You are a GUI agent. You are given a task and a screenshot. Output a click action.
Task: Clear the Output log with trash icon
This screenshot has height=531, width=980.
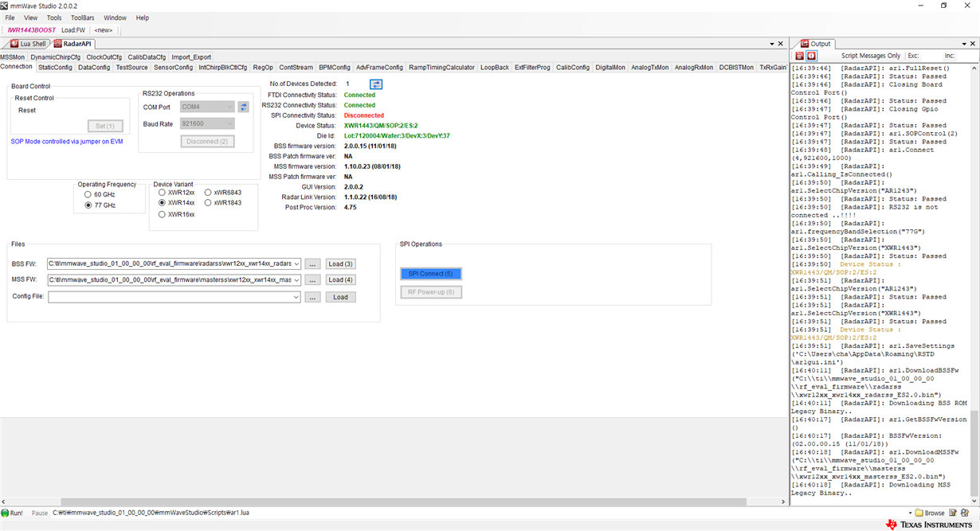(799, 56)
